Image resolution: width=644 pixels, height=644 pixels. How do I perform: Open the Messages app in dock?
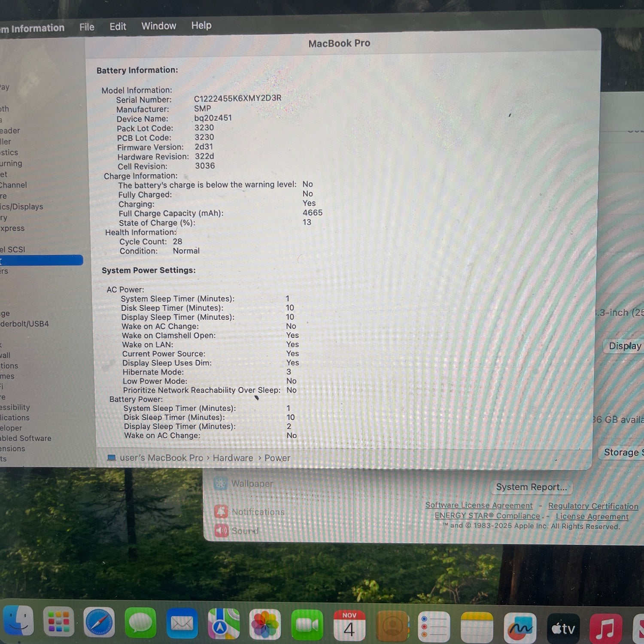click(140, 623)
